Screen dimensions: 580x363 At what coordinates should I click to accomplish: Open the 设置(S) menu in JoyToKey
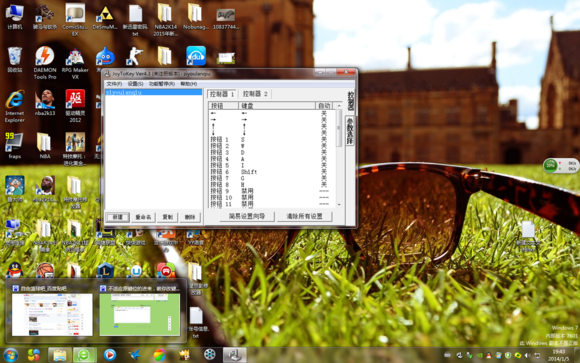[x=135, y=84]
